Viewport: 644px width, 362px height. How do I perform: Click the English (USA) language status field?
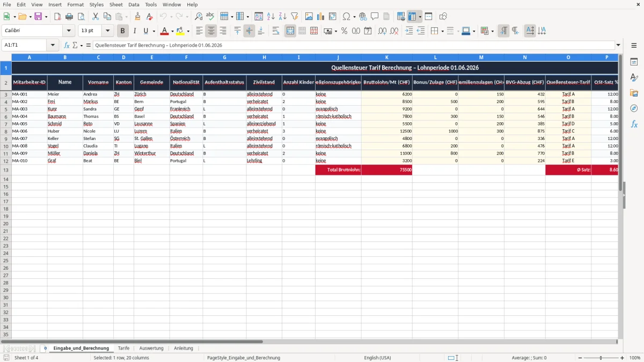(377, 358)
